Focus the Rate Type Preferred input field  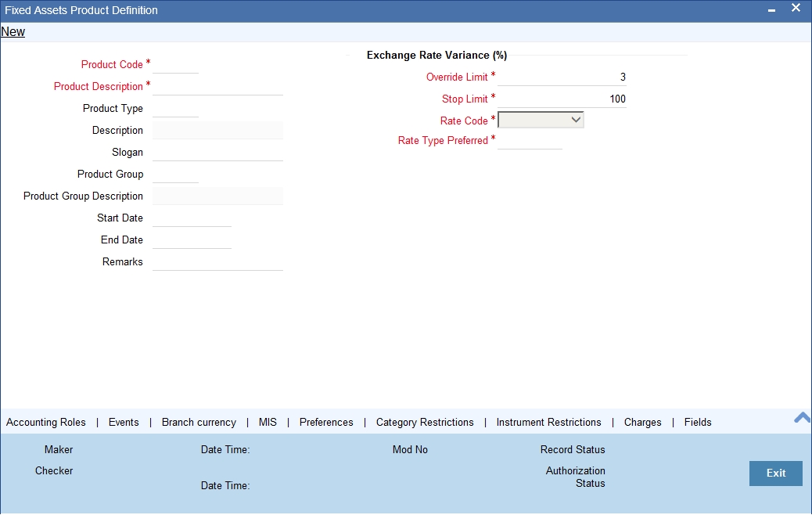[x=530, y=140]
